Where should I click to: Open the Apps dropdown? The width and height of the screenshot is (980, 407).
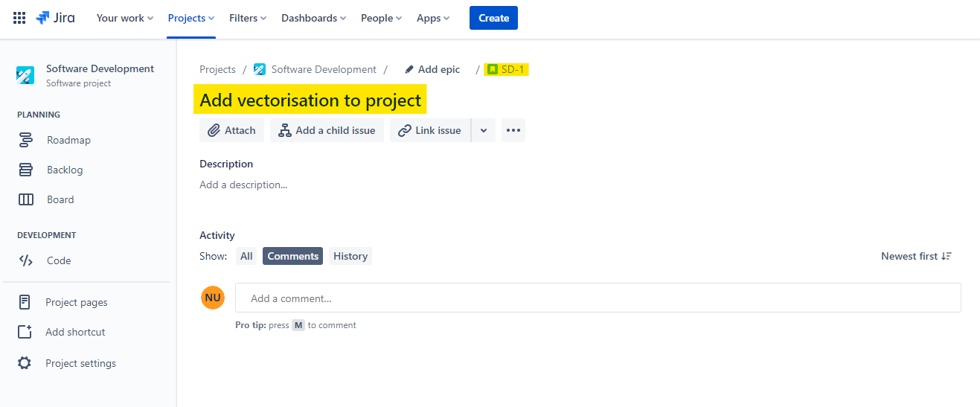pyautogui.click(x=433, y=18)
